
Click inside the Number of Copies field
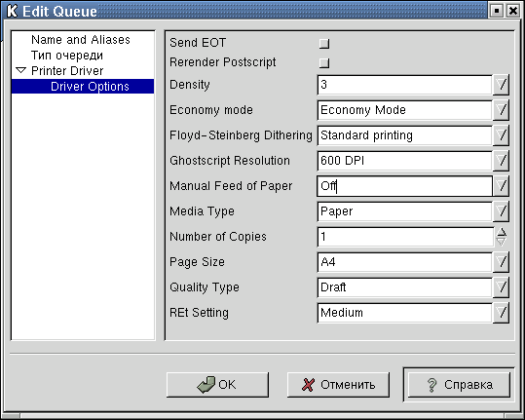(405, 237)
